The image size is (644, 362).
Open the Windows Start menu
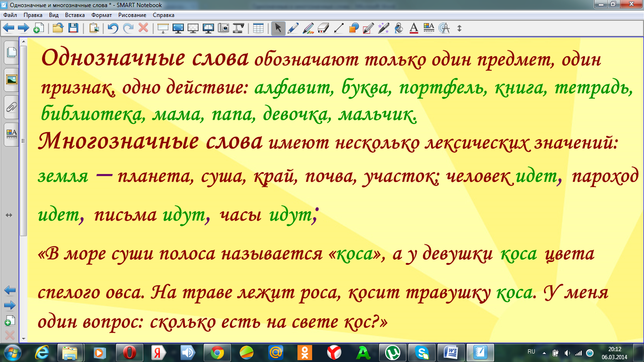pos(13,352)
